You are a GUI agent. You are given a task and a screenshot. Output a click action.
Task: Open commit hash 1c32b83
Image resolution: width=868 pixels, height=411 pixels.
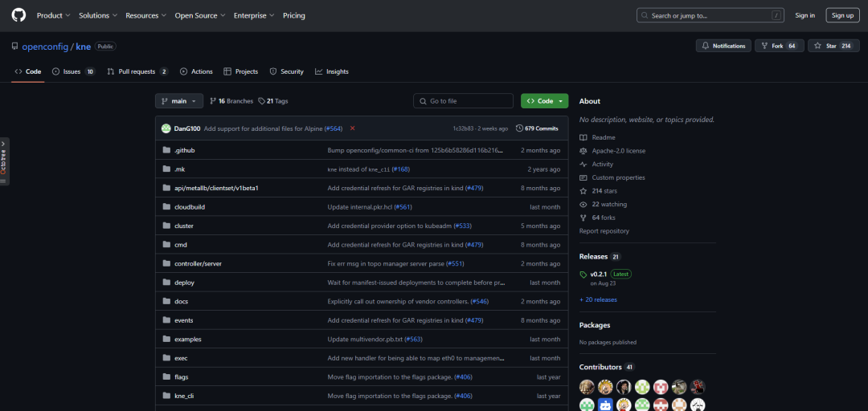point(463,128)
